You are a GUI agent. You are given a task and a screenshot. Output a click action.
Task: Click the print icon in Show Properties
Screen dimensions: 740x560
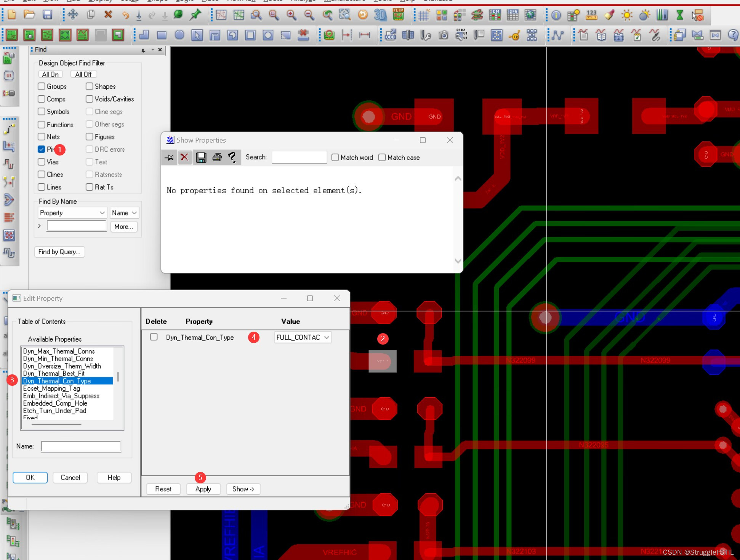click(x=217, y=157)
